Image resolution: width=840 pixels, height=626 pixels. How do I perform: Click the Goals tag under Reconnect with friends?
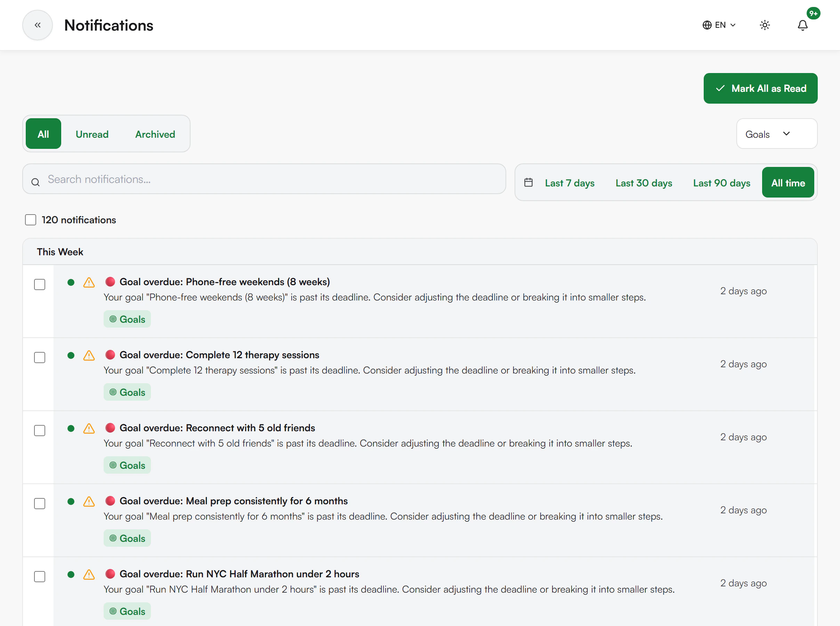(x=127, y=465)
